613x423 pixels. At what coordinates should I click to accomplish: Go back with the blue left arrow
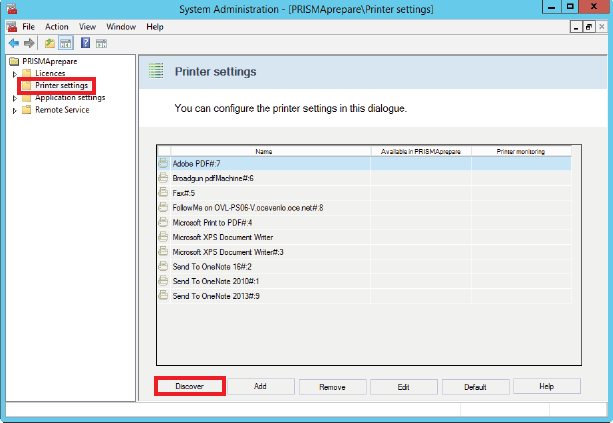click(14, 43)
